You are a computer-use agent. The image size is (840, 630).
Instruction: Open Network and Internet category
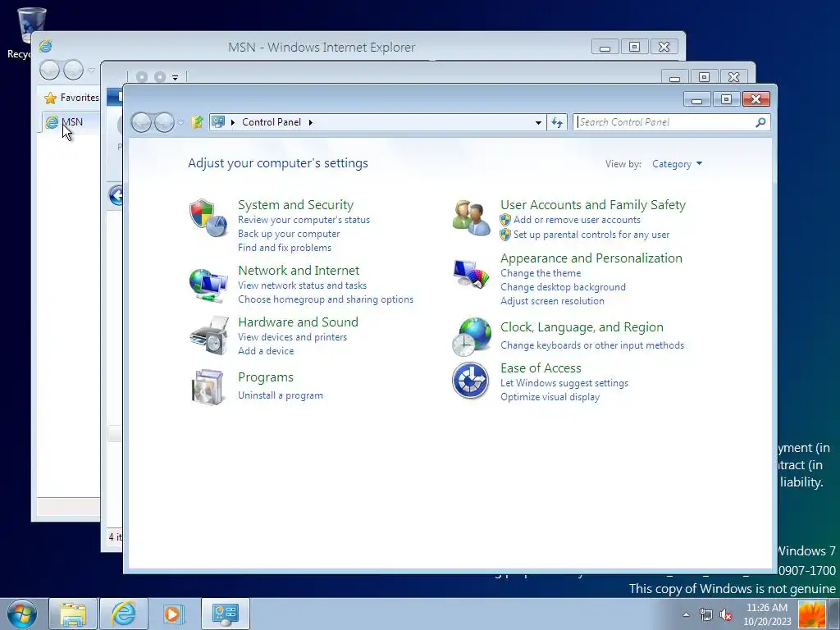[299, 271]
